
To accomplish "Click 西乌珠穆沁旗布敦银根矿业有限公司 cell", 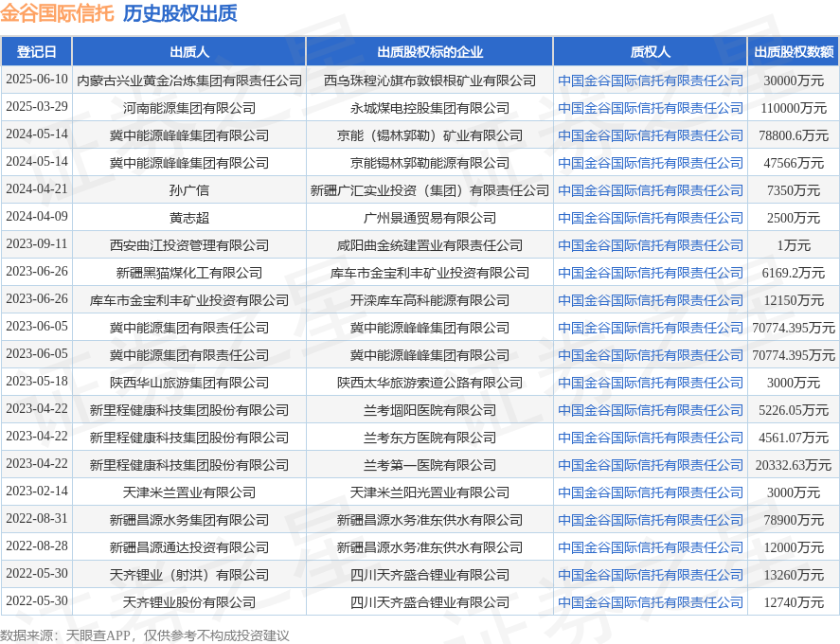I will pyautogui.click(x=430, y=80).
